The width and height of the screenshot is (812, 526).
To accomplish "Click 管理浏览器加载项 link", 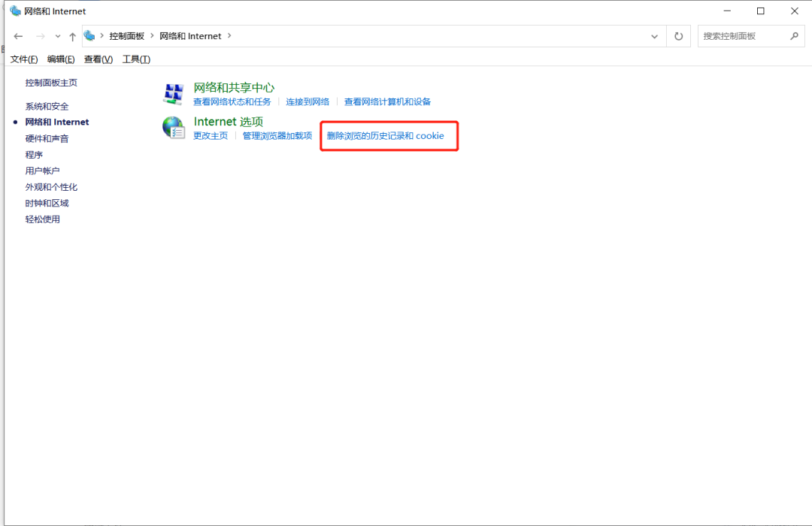I will coord(277,136).
